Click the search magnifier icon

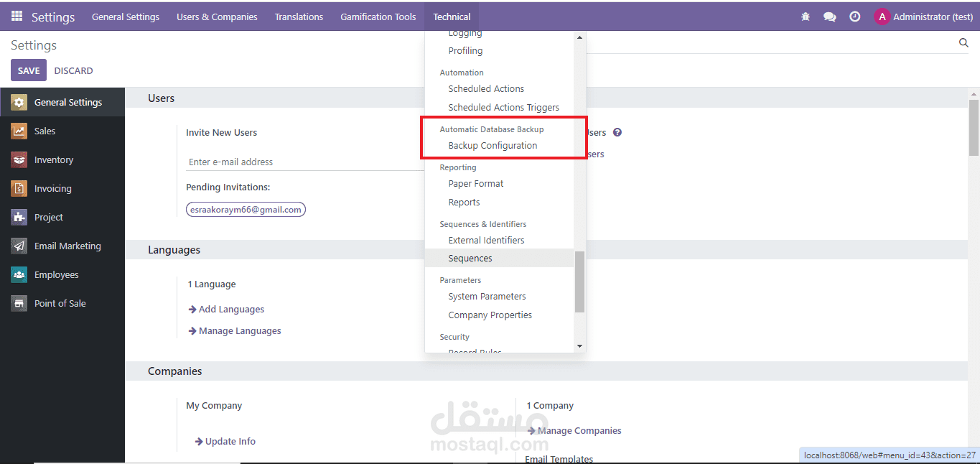click(963, 43)
